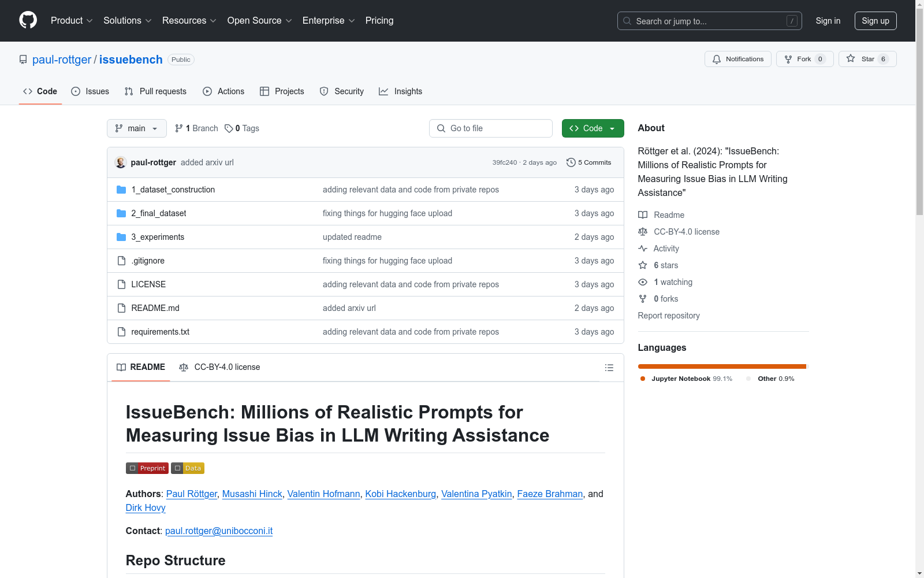Click the branch icon beside 1 Branch

(x=179, y=128)
